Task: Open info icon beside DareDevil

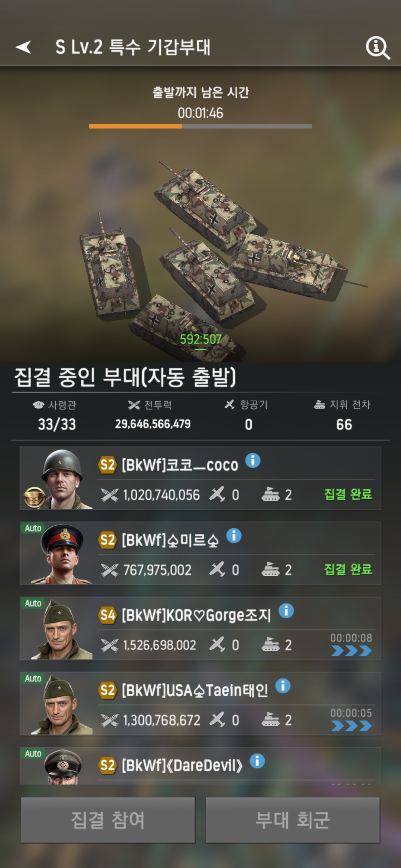Action: pyautogui.click(x=257, y=761)
